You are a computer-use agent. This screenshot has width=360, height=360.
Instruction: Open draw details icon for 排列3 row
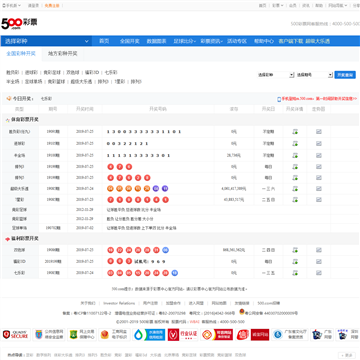point(295,167)
